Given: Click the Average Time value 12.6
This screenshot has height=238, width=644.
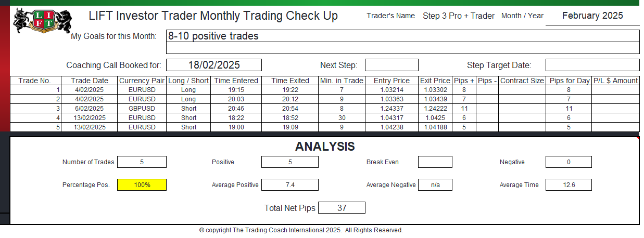Looking at the screenshot, I should 569,184.
